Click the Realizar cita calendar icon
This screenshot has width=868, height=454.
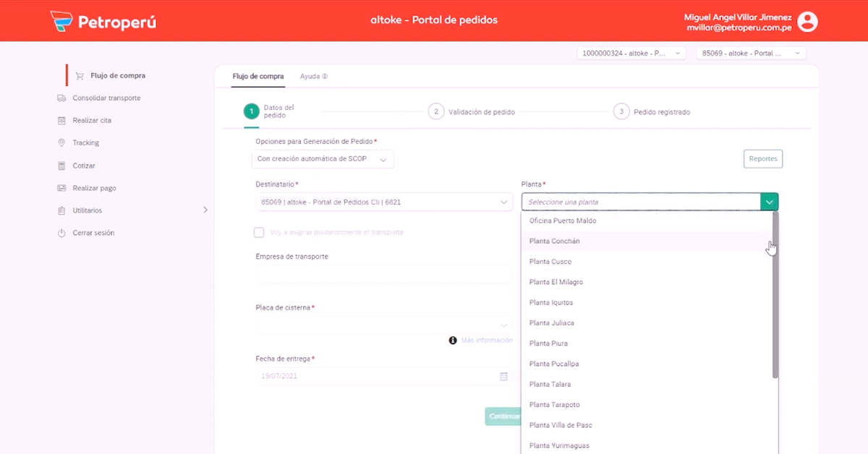pos(61,121)
